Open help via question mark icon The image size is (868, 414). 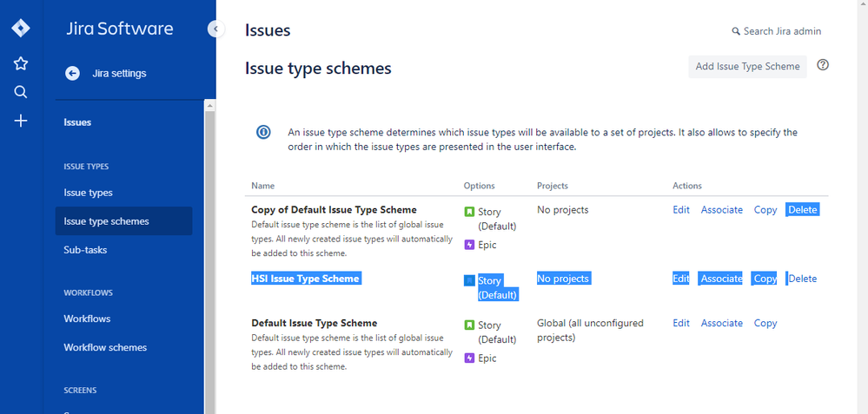823,65
